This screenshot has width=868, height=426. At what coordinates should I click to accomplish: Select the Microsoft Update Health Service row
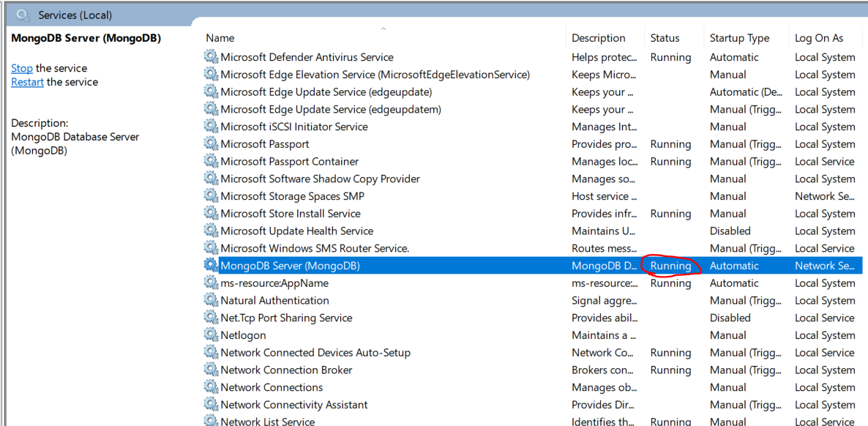pos(296,231)
